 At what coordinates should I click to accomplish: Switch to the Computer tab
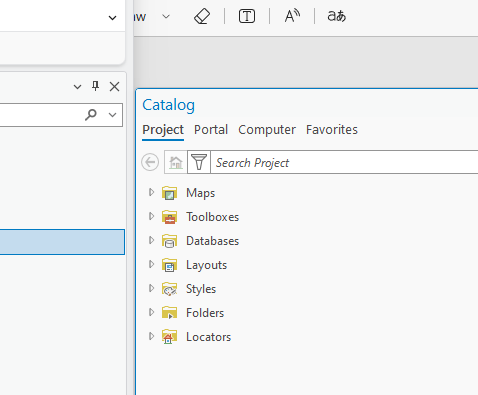pyautogui.click(x=267, y=130)
